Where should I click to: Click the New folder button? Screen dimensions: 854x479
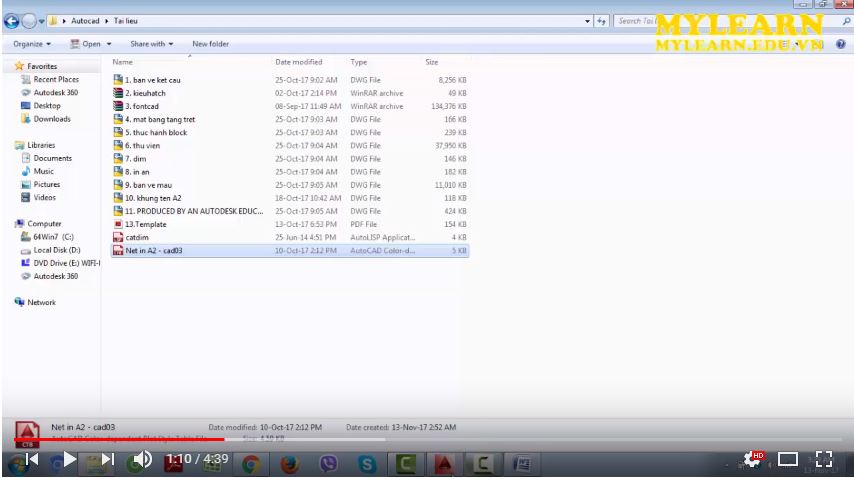[x=210, y=44]
